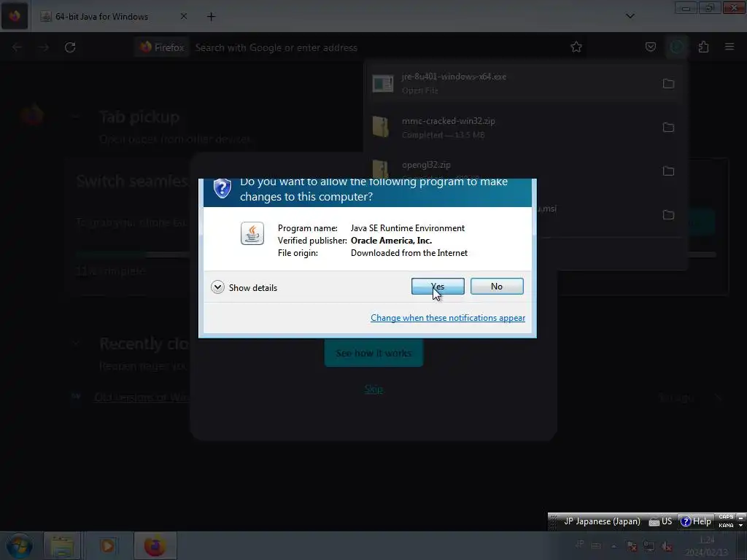Screen dimensions: 747x560
Task: Toggle CAPS indicator in language bar
Action: pyautogui.click(x=726, y=517)
